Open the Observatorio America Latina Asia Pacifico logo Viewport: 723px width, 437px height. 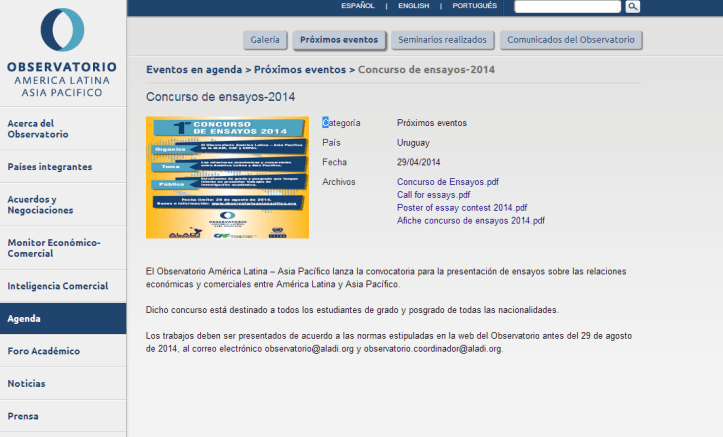click(x=62, y=53)
